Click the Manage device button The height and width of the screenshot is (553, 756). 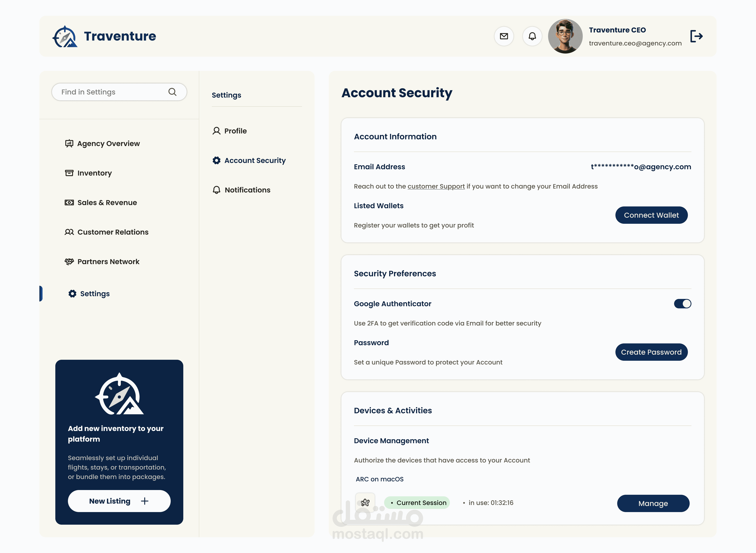pyautogui.click(x=653, y=503)
